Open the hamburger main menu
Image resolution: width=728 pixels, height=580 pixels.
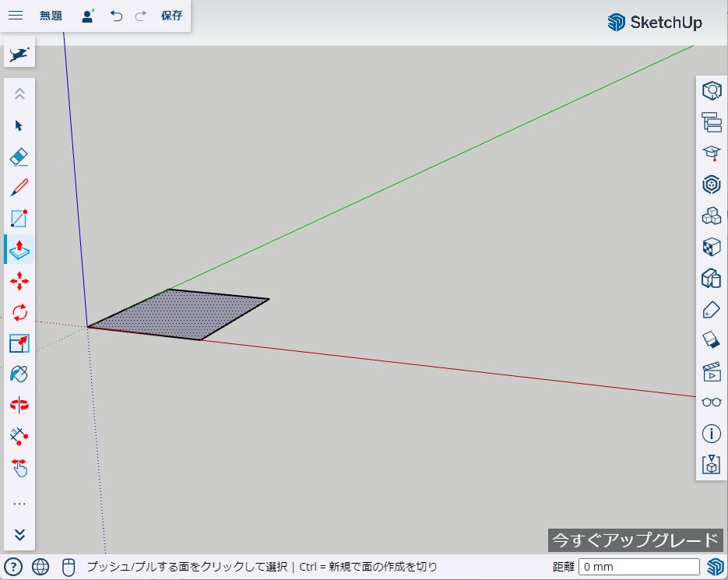[x=16, y=16]
